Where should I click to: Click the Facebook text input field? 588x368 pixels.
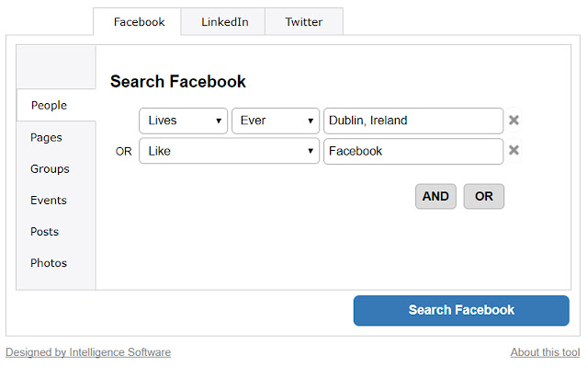click(x=413, y=152)
